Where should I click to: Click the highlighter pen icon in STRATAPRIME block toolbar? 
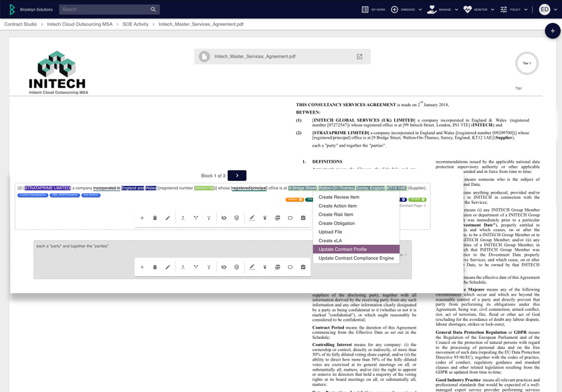252,218
